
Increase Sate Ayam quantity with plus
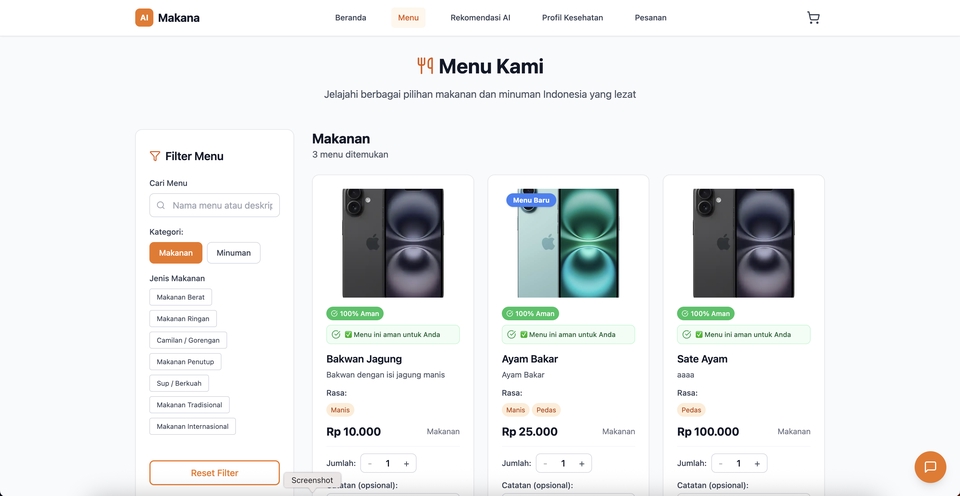[757, 463]
